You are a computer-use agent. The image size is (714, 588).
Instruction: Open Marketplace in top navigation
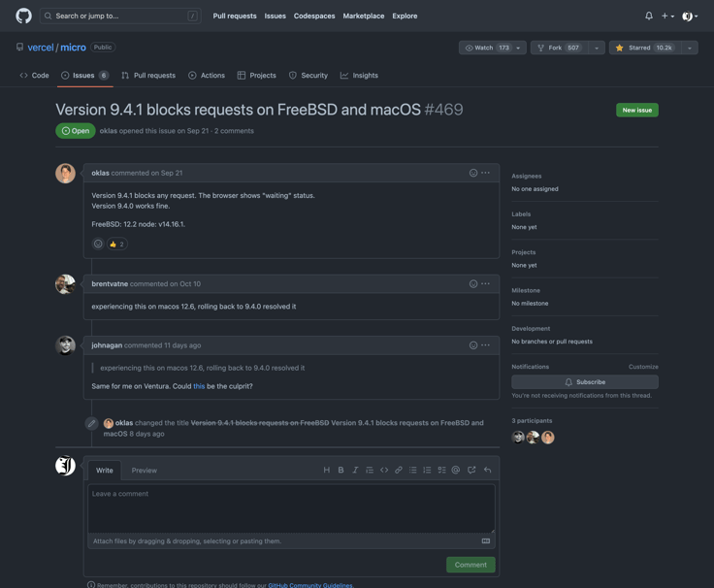point(364,16)
